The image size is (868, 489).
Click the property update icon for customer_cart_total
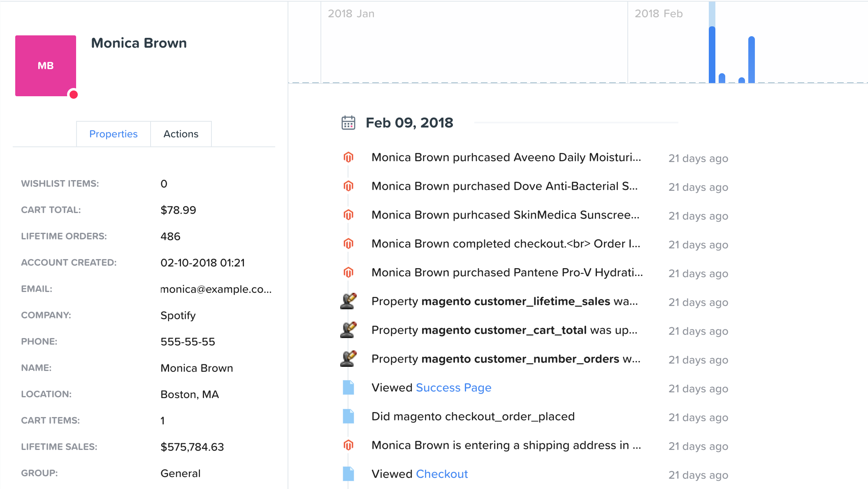348,330
